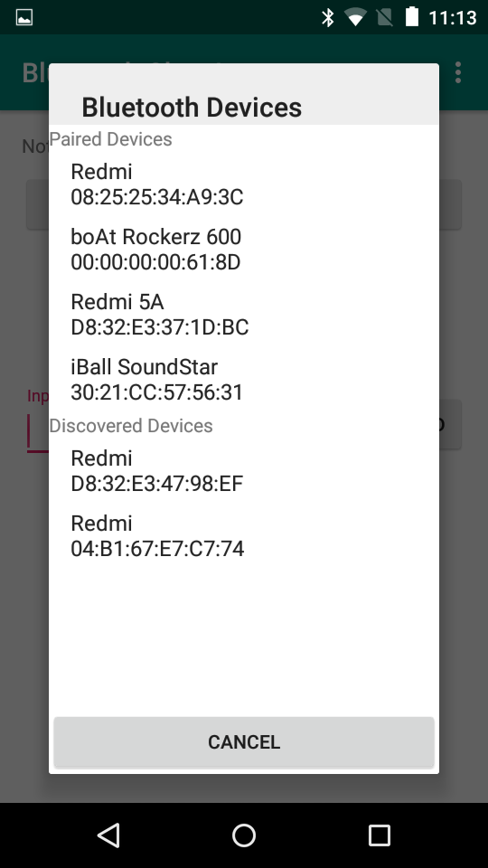488x868 pixels.
Task: Cancel the Bluetooth Devices dialog
Action: (244, 741)
